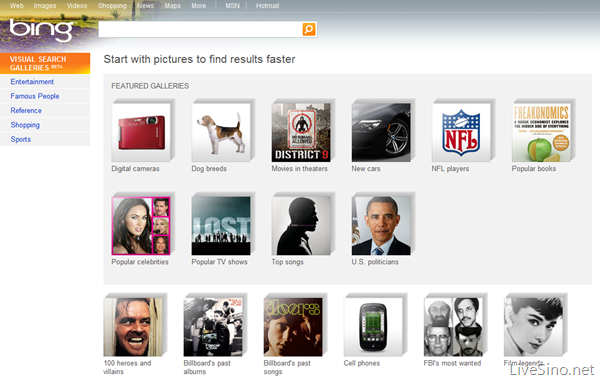Click the 'FBI's most wanted' caption
The height and width of the screenshot is (381, 600).
coord(452,363)
